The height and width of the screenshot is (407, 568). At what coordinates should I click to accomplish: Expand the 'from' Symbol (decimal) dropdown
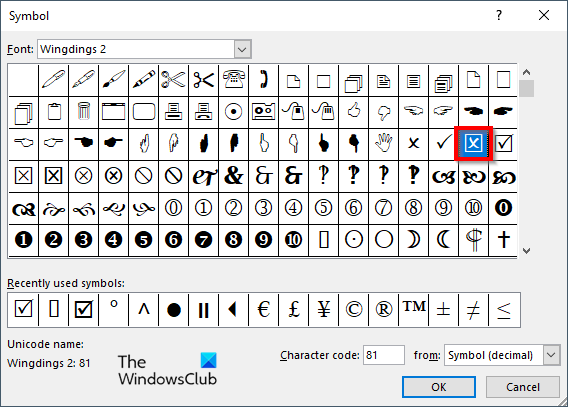pyautogui.click(x=551, y=355)
